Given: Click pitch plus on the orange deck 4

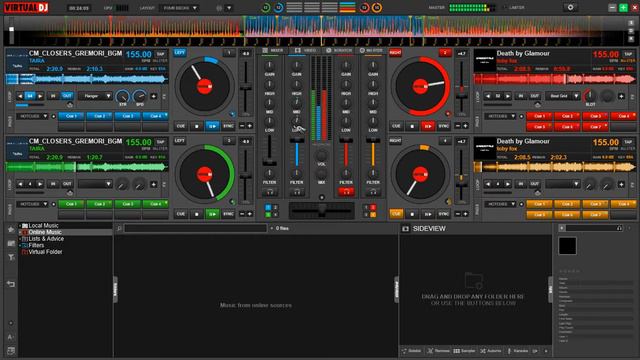Looking at the screenshot, I should coord(465,214).
